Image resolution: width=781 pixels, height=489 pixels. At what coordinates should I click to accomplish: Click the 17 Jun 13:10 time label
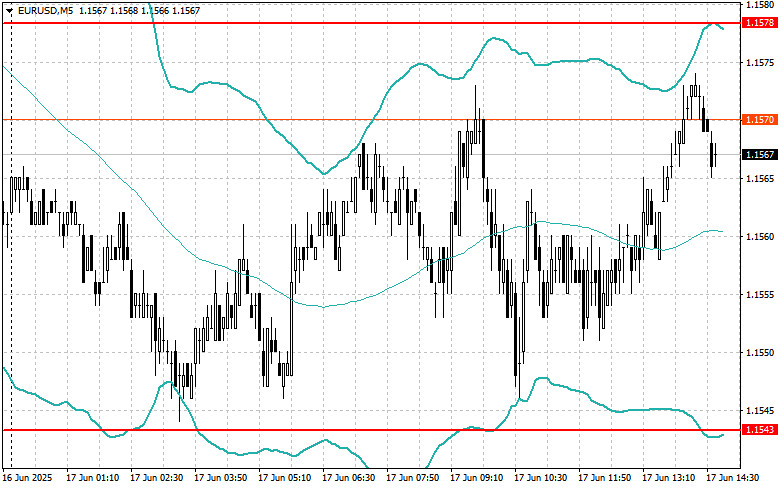point(668,478)
